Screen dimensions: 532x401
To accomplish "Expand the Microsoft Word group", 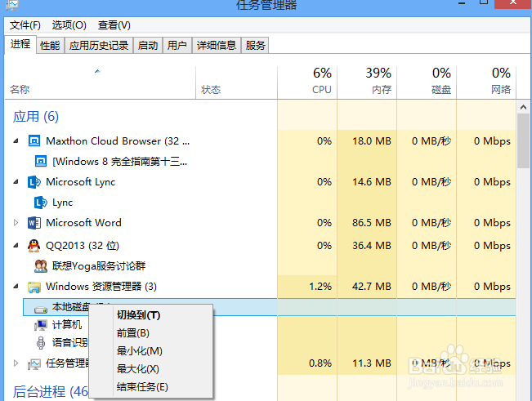I will tap(16, 223).
